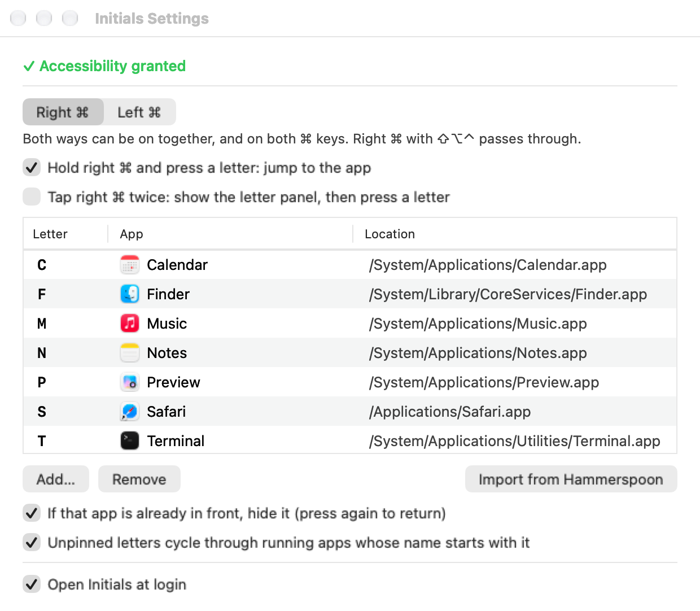The image size is (700, 611).
Task: Click the Preview app name
Action: tap(173, 382)
